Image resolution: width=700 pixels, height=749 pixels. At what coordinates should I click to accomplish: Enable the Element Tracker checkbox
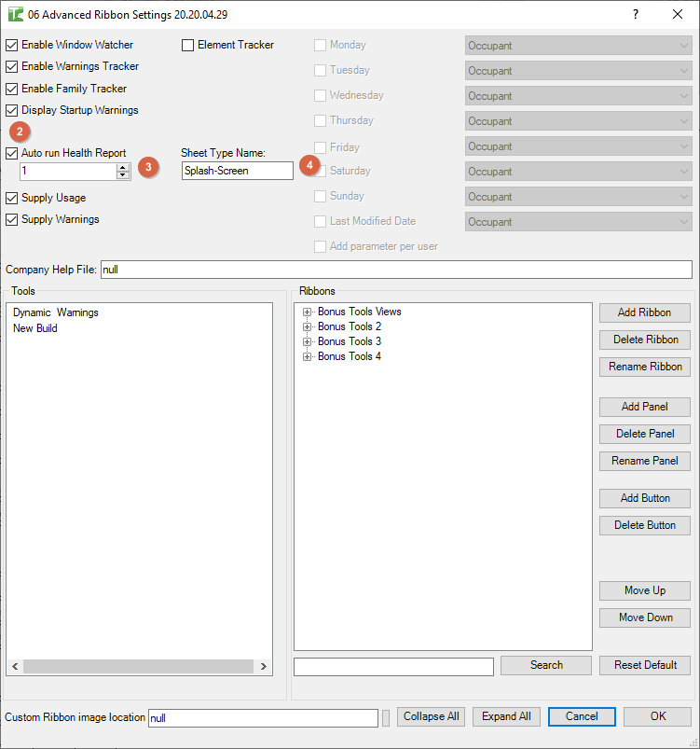pos(187,45)
